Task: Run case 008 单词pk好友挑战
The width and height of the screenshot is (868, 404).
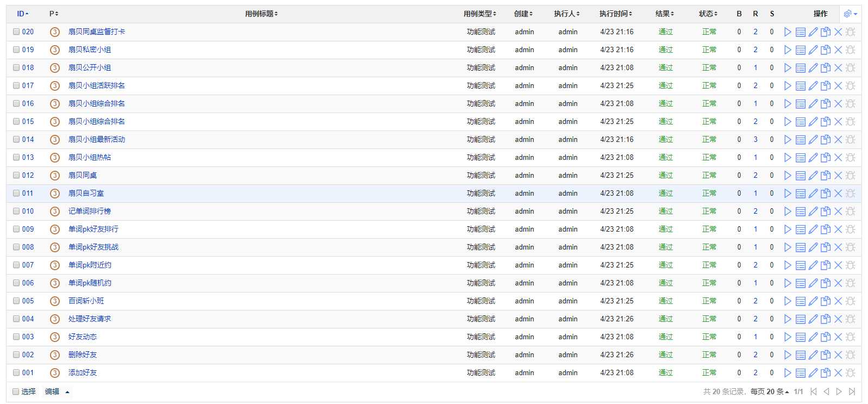Action: [x=788, y=247]
